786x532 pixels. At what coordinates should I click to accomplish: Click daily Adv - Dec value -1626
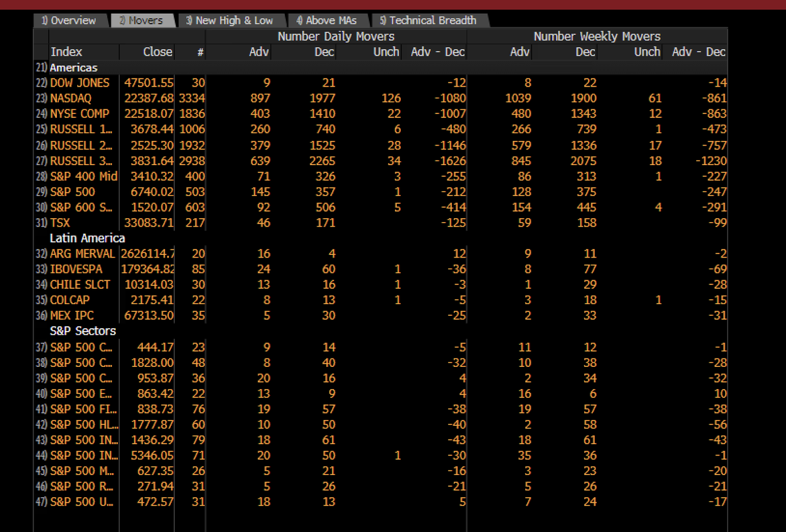click(x=450, y=161)
